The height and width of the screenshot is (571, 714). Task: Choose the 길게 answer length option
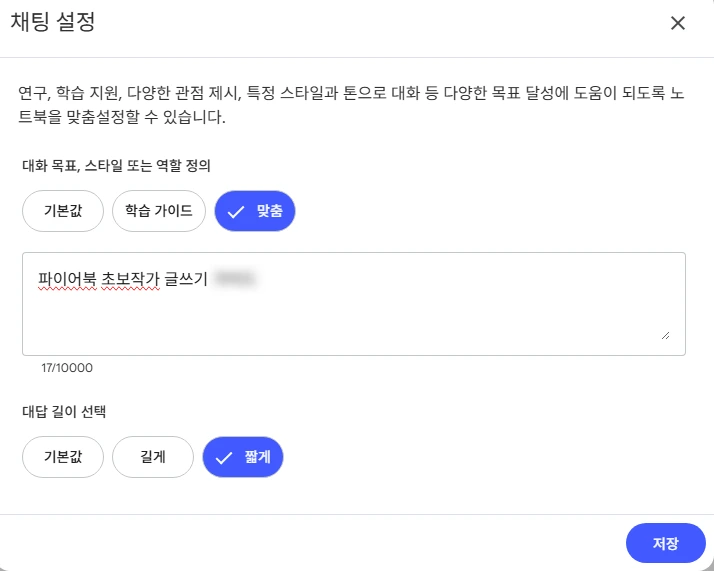153,457
